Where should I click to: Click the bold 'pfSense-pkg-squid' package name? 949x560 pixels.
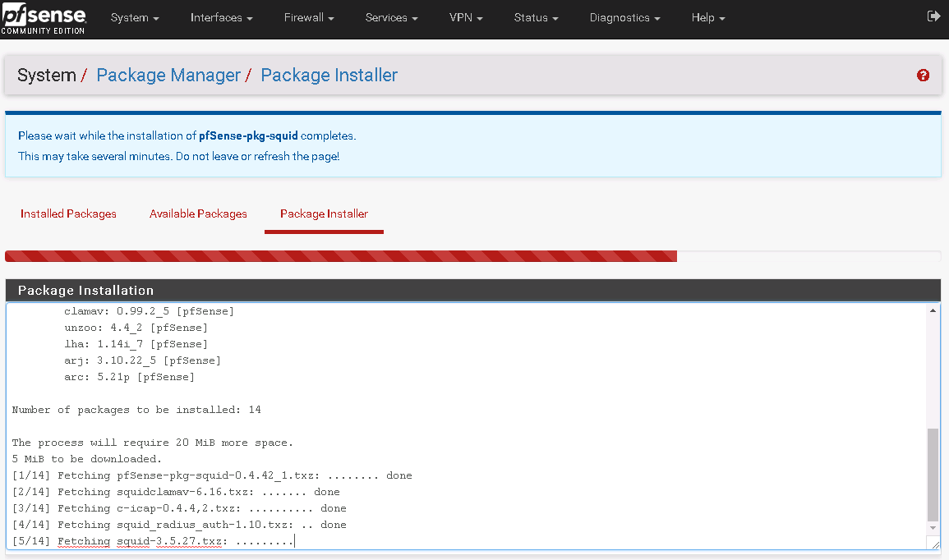tap(248, 135)
